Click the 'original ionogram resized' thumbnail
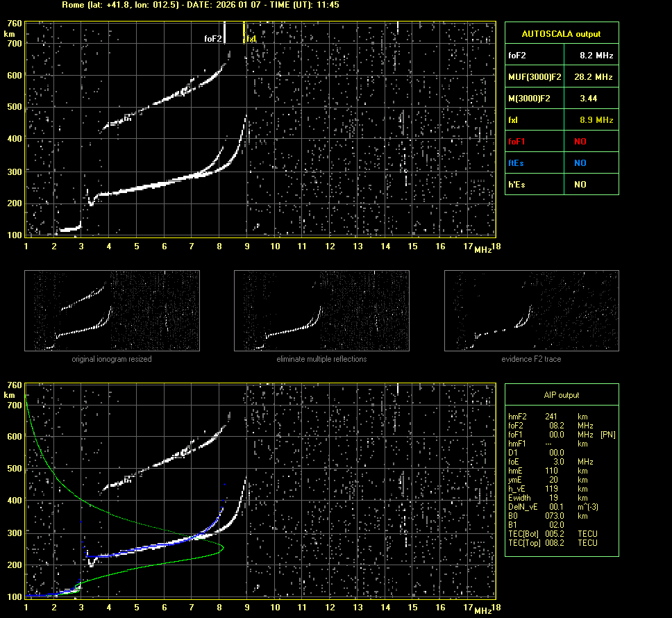 [112, 310]
